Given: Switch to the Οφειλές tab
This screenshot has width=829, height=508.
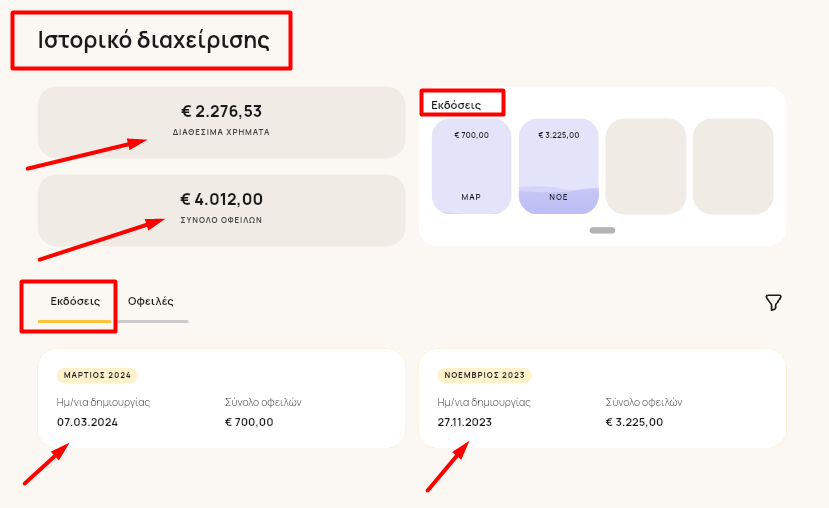Looking at the screenshot, I should pos(151,301).
